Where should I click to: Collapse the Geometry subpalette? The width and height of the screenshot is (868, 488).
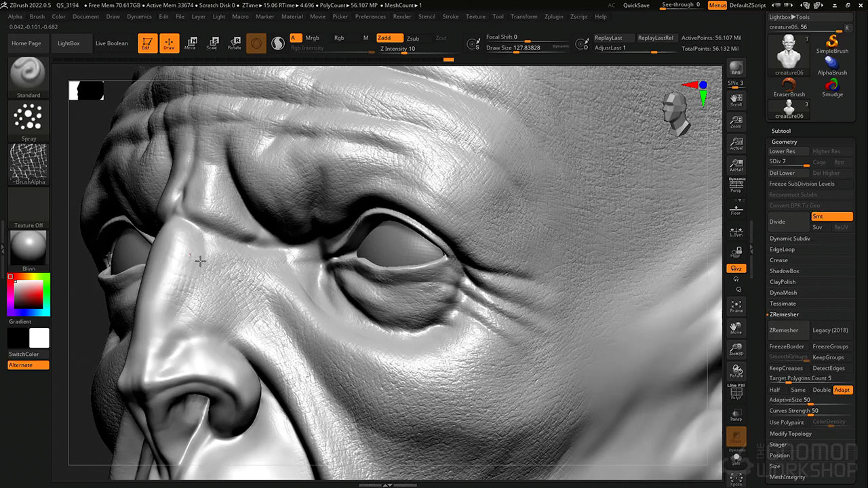[785, 142]
